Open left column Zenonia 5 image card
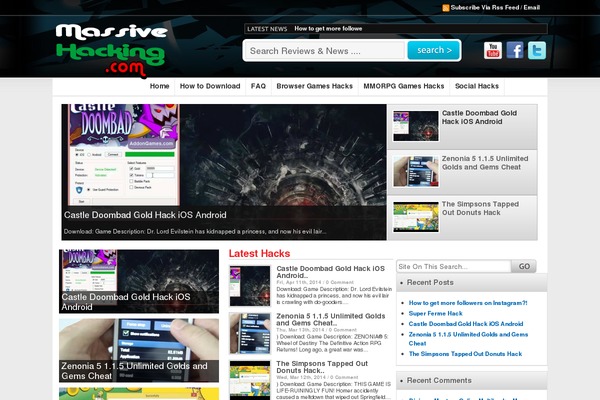 (x=139, y=350)
